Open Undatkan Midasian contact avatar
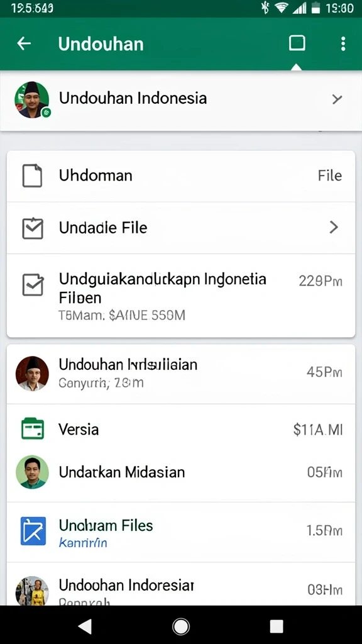The height and width of the screenshot is (644, 362). (32, 472)
